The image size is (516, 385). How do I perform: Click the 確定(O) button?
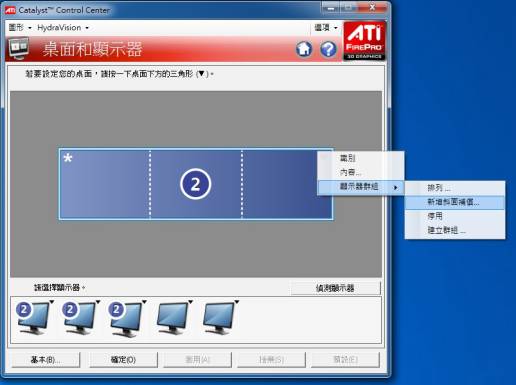[x=123, y=360]
